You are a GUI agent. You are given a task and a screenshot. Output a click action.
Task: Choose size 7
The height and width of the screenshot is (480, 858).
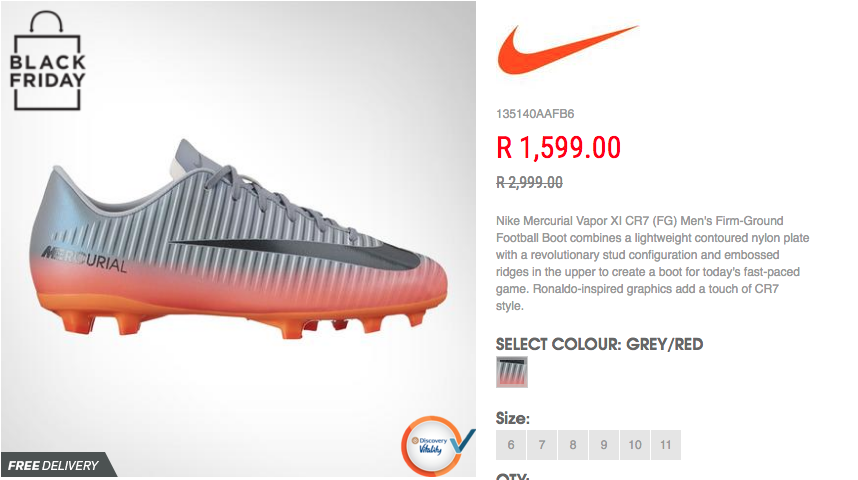[542, 445]
